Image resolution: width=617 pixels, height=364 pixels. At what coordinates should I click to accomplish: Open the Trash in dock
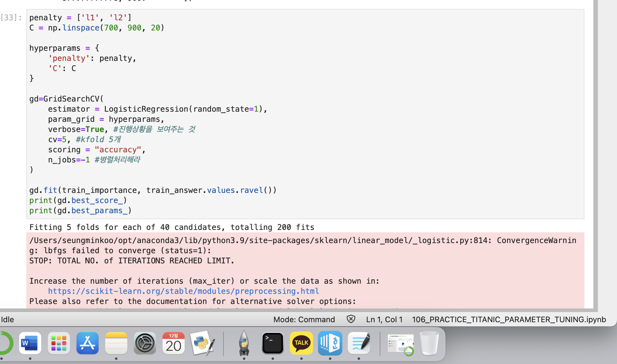coord(429,343)
